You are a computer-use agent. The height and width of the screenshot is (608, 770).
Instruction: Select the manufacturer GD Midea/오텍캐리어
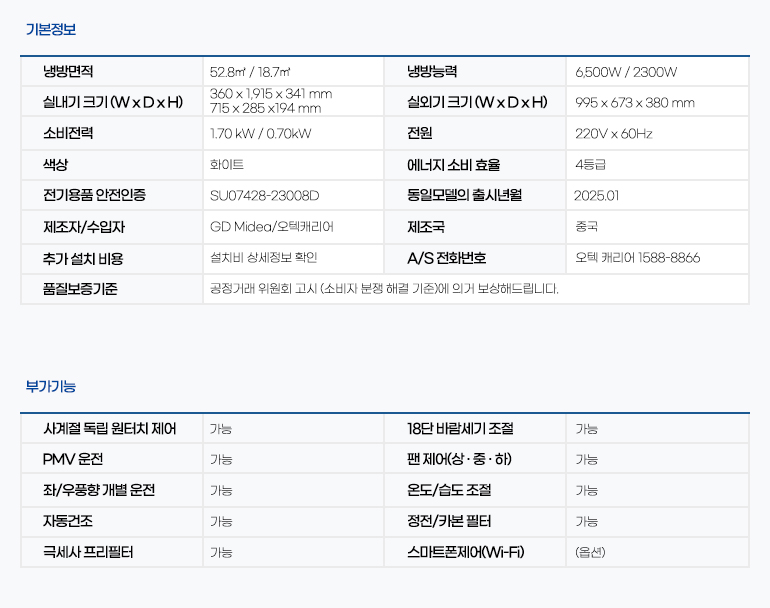click(272, 227)
